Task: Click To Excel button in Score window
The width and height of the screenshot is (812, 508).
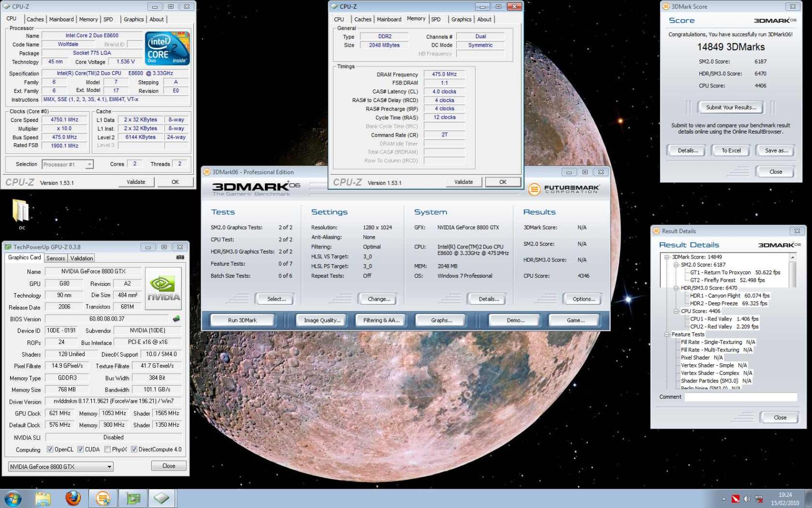Action: coord(731,150)
